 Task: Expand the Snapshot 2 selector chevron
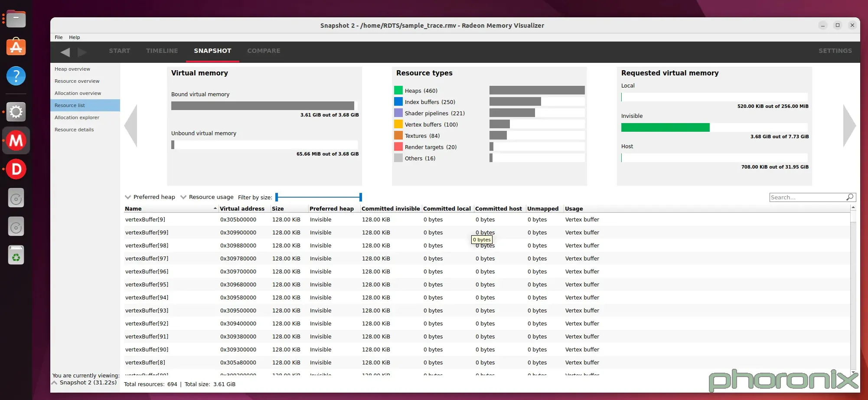[55, 383]
